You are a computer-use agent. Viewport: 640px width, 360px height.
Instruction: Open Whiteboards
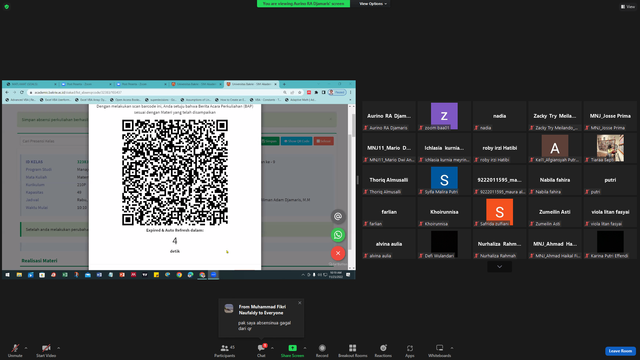(440, 350)
